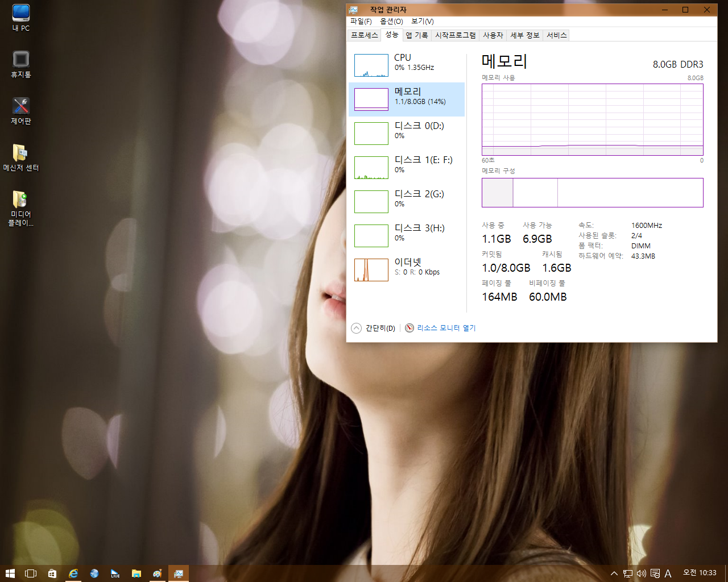
Task: Click the 6.9GB 사용 가능 value
Action: click(x=537, y=239)
